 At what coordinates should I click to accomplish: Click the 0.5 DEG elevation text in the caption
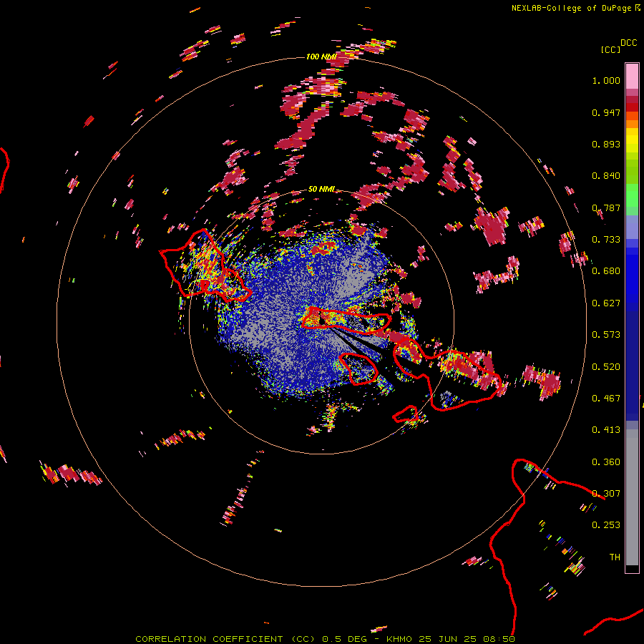pyautogui.click(x=345, y=639)
